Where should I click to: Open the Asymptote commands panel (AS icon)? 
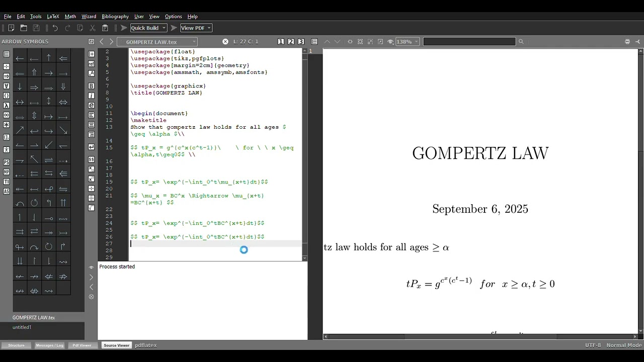6,191
